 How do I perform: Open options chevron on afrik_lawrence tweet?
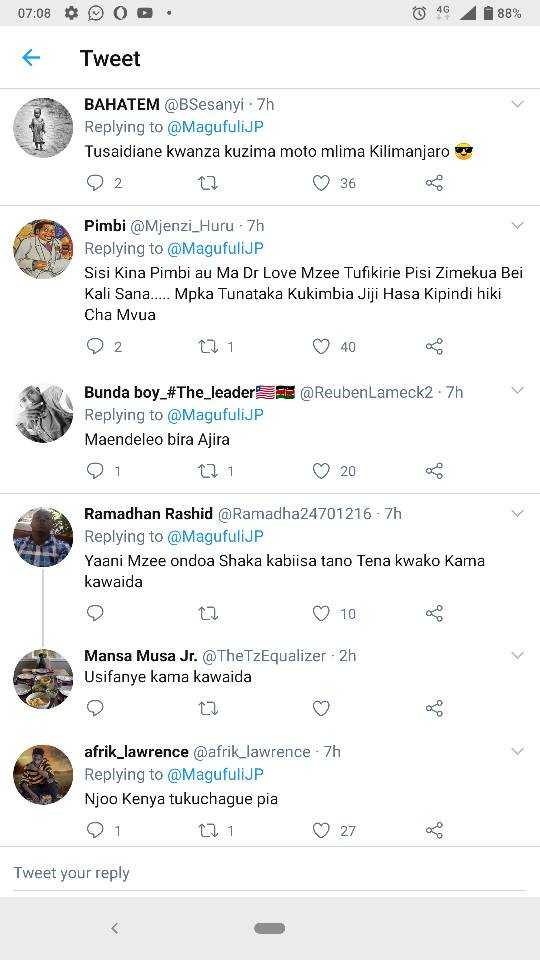click(517, 751)
